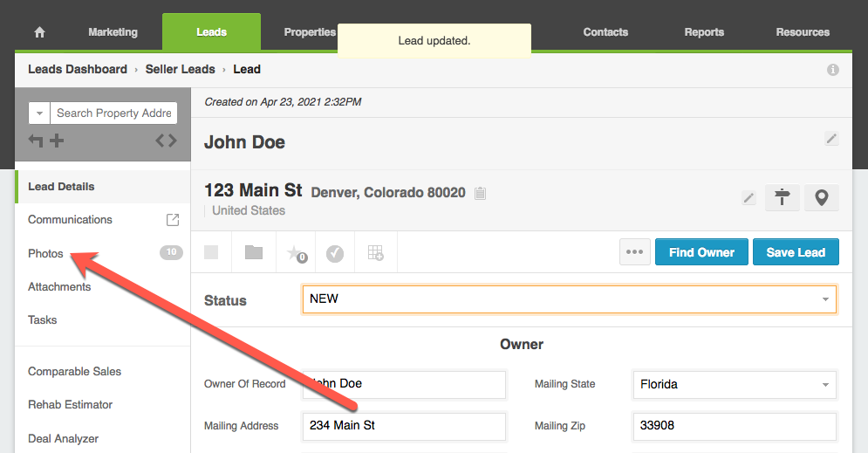Screen dimensions: 868x453
Task: Click the star icon with zero badge
Action: [295, 253]
